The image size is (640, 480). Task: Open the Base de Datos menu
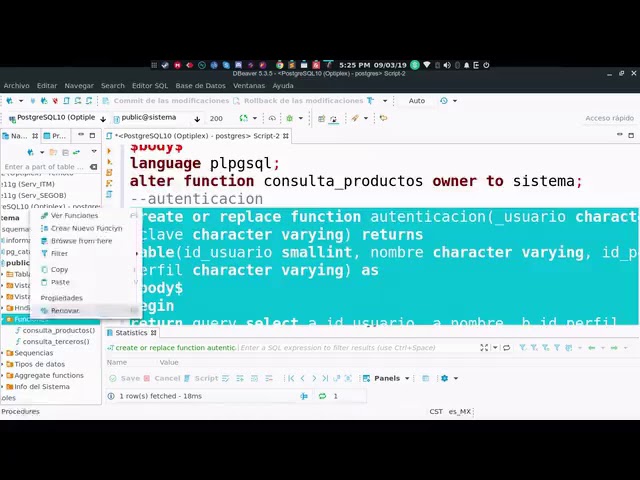[200, 86]
